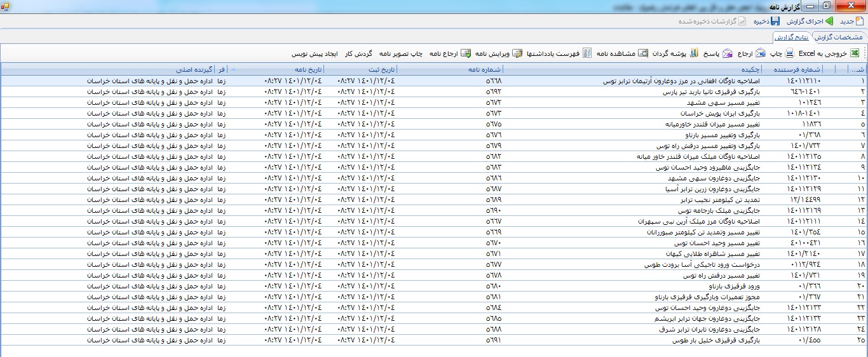Click the جدید (New) button
Image resolution: width=868 pixels, height=357 pixels.
[x=851, y=21]
